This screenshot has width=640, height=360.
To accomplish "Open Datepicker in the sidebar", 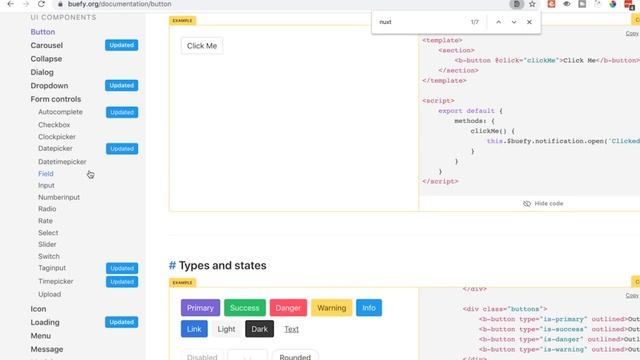I will pyautogui.click(x=55, y=149).
